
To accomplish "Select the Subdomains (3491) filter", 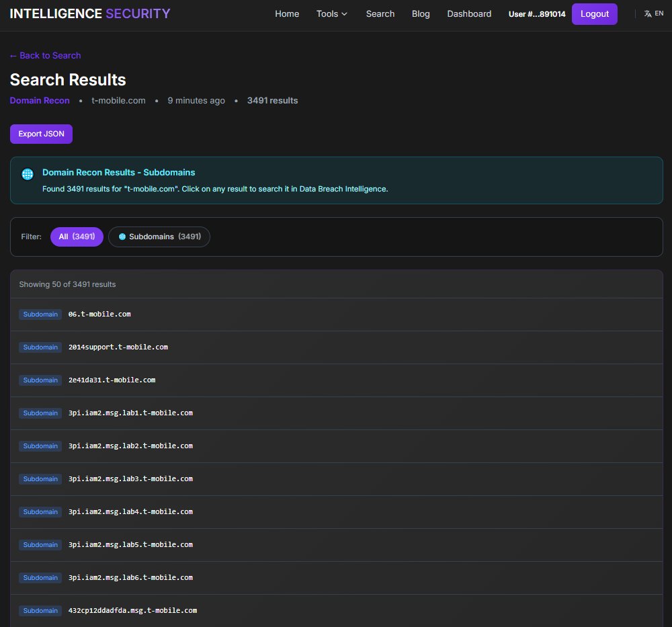I will click(159, 237).
